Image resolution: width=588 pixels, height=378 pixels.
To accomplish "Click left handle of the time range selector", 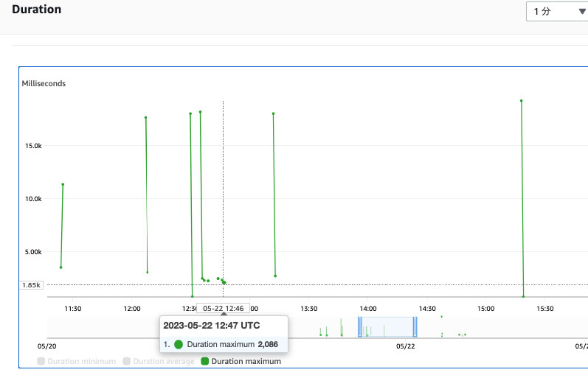I will pyautogui.click(x=359, y=326).
